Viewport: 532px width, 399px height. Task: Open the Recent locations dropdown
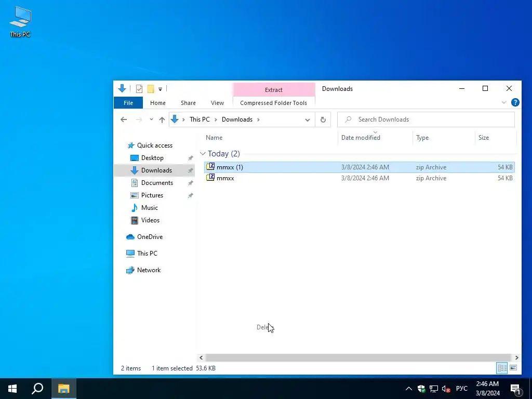151,119
